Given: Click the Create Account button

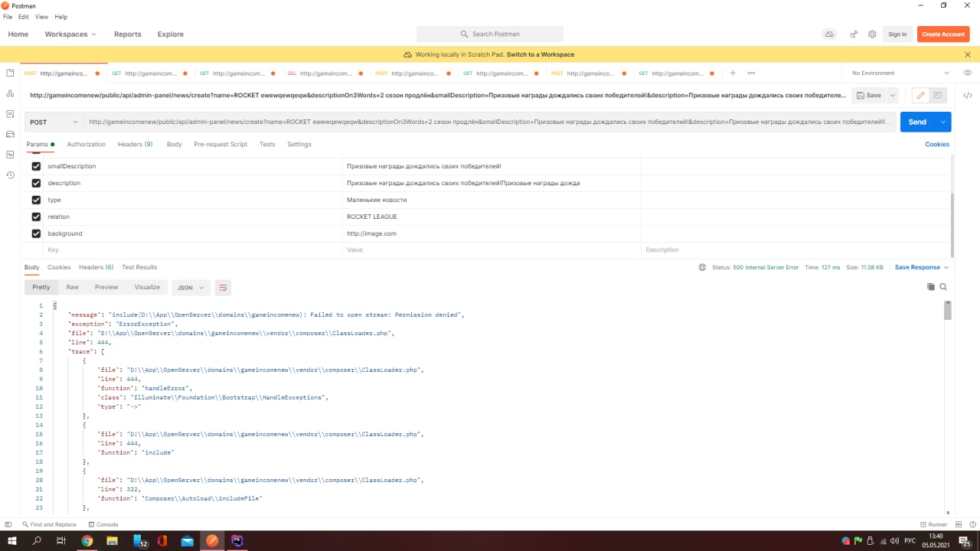Looking at the screenshot, I should coord(942,34).
